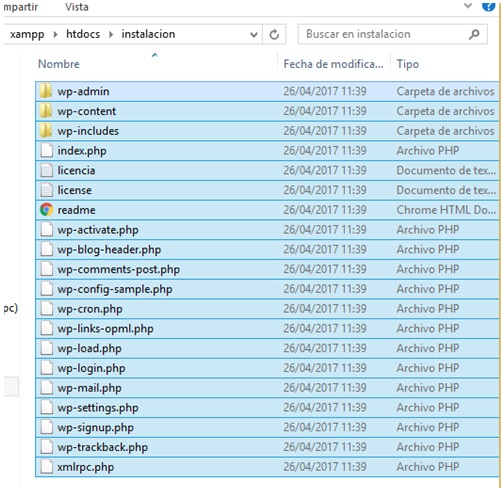Select the licencia file name
This screenshot has width=502, height=488.
click(76, 170)
